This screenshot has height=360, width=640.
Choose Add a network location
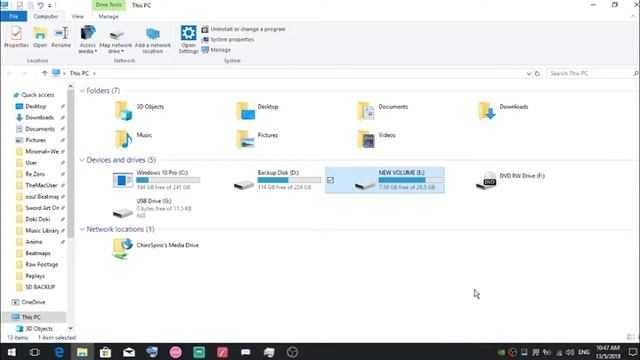click(153, 40)
